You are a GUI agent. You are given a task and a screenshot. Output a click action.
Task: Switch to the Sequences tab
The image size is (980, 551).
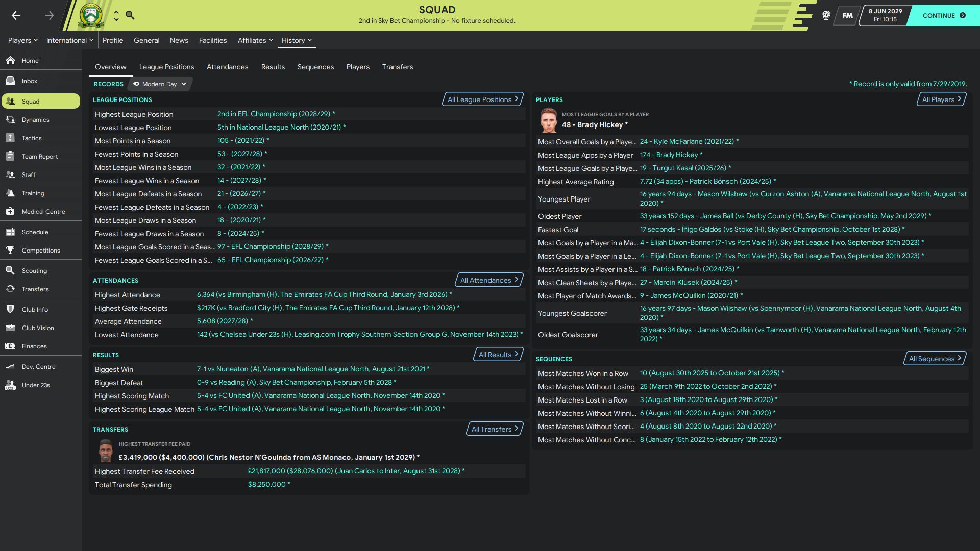(x=315, y=67)
